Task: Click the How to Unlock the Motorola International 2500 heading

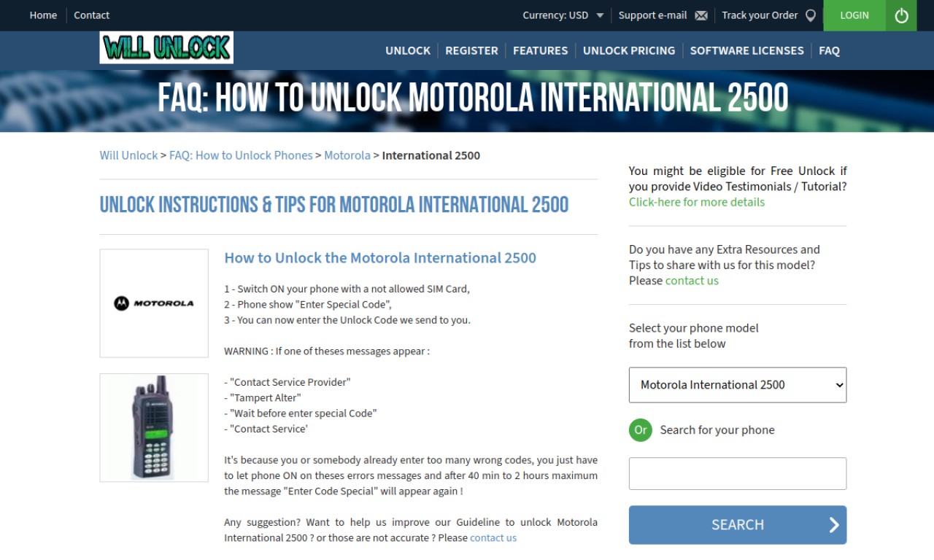Action: pos(380,258)
